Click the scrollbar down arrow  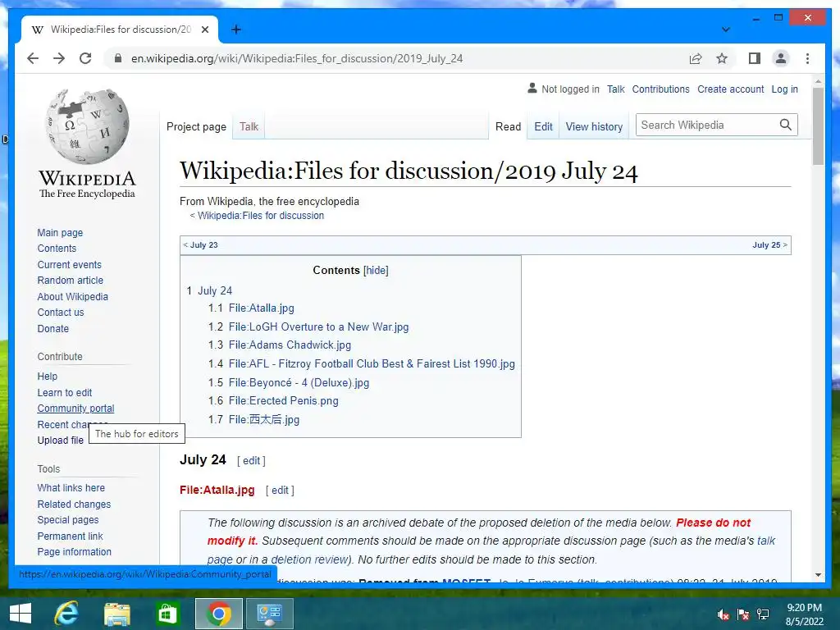818,575
